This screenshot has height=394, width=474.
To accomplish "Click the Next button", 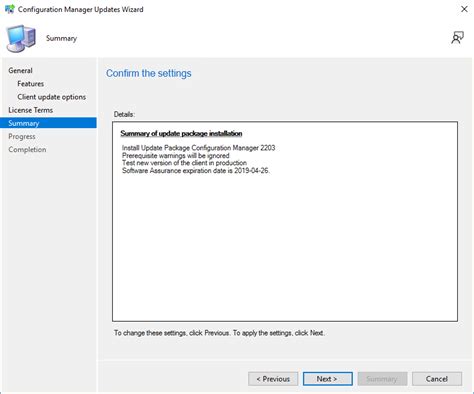I will coord(328,379).
